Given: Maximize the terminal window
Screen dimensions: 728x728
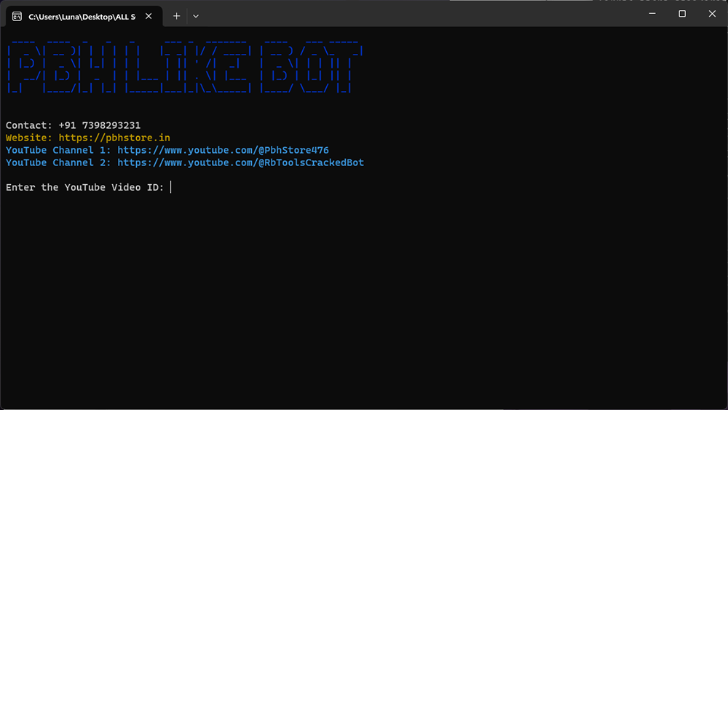Looking at the screenshot, I should 682,14.
